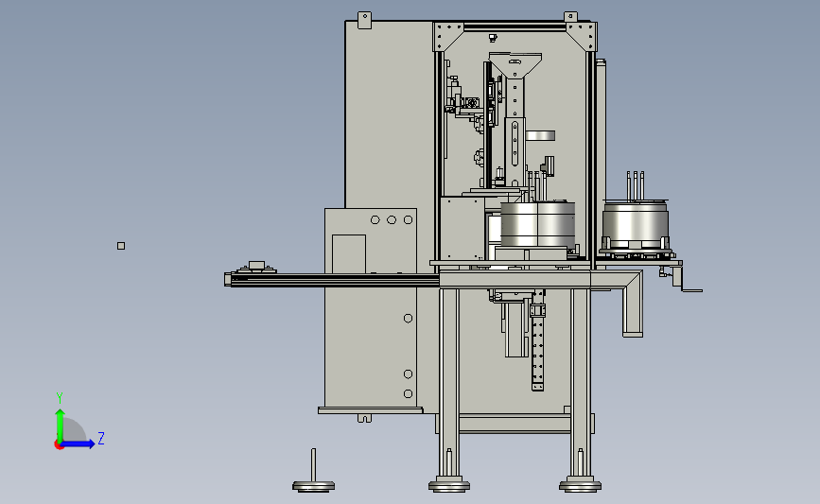This screenshot has height=504, width=820.
Task: Select the middle circle in the cabinet's three-hole row
Action: pyautogui.click(x=392, y=220)
